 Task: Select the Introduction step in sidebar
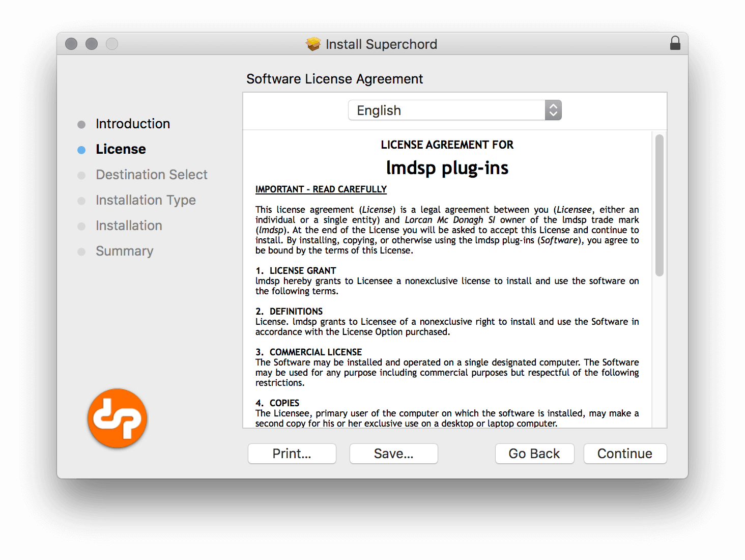(133, 124)
